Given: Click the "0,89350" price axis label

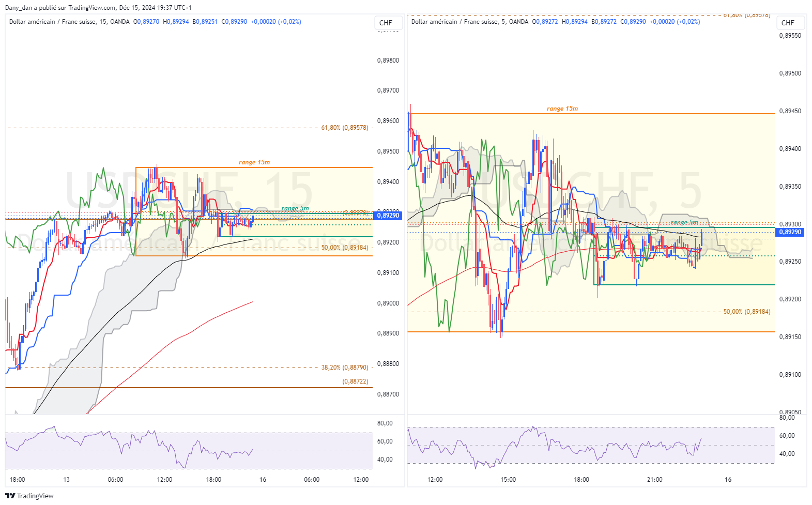Looking at the screenshot, I should (790, 187).
